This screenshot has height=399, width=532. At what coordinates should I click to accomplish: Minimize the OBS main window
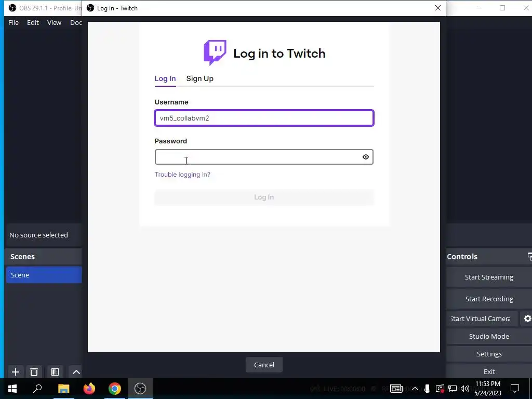coord(478,8)
